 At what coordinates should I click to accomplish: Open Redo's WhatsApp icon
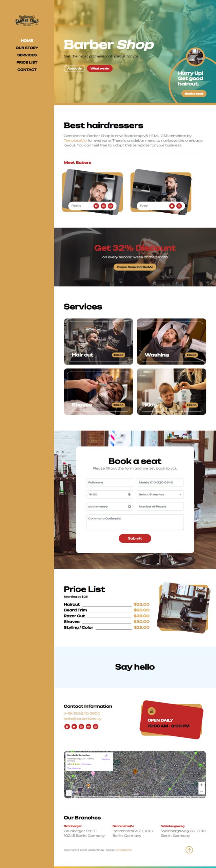(111, 206)
